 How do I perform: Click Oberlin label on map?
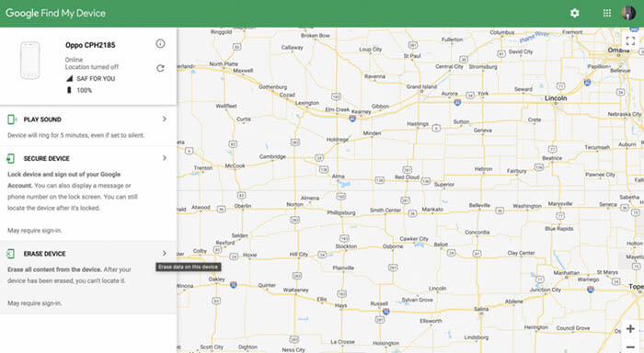243,206
